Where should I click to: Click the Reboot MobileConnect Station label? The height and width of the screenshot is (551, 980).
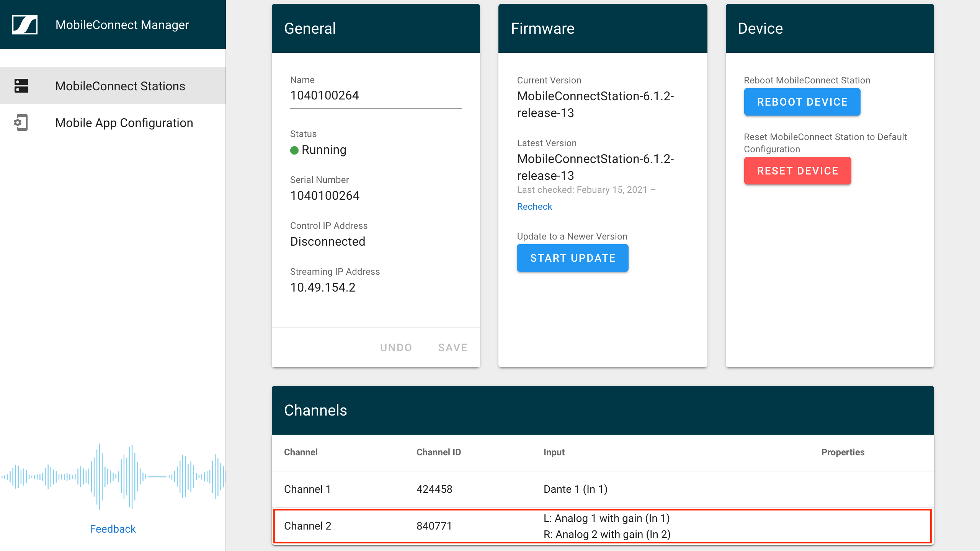[807, 80]
